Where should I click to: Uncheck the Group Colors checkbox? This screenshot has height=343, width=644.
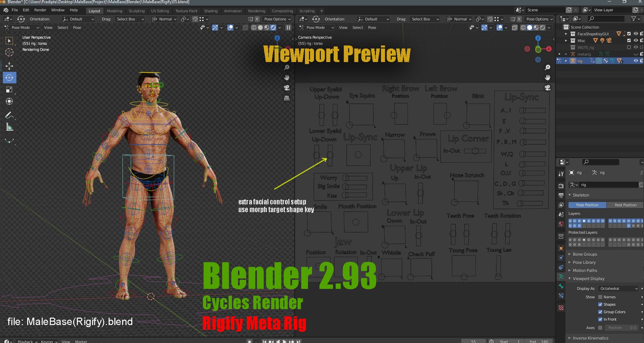click(x=600, y=312)
